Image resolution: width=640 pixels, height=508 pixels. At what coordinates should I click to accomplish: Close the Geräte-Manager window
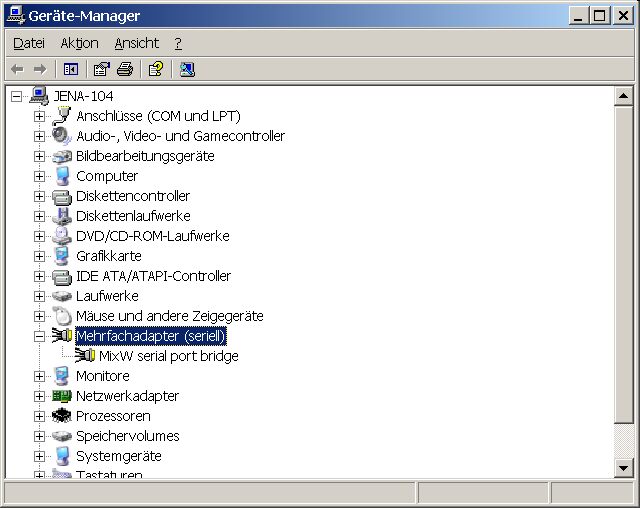pos(624,16)
